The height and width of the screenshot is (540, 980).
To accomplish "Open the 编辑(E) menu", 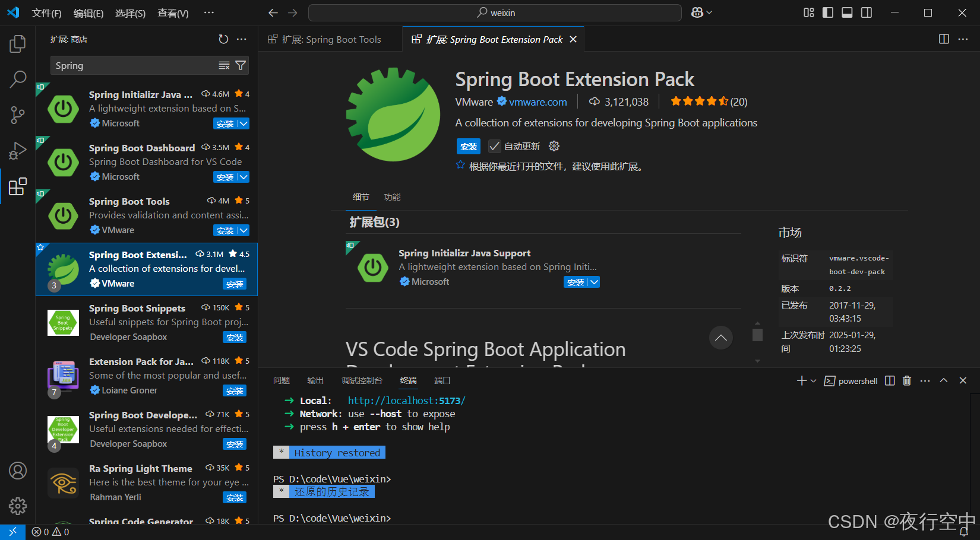I will pos(88,13).
